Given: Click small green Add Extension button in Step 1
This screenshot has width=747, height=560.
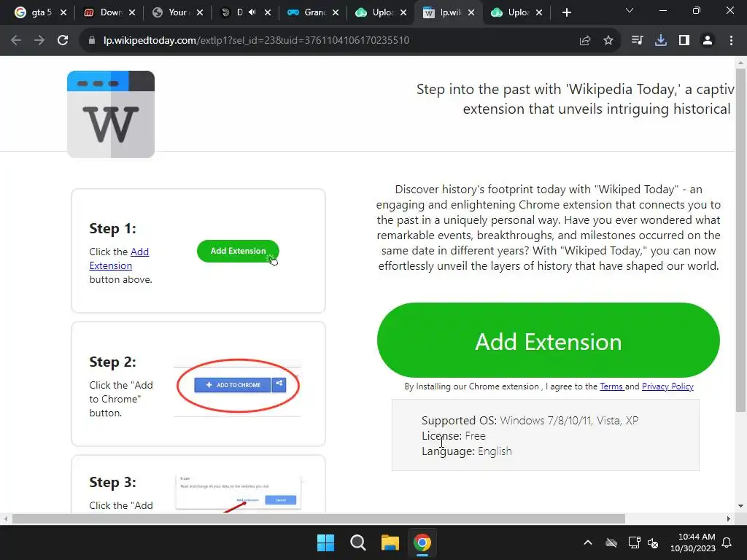Looking at the screenshot, I should 238,251.
